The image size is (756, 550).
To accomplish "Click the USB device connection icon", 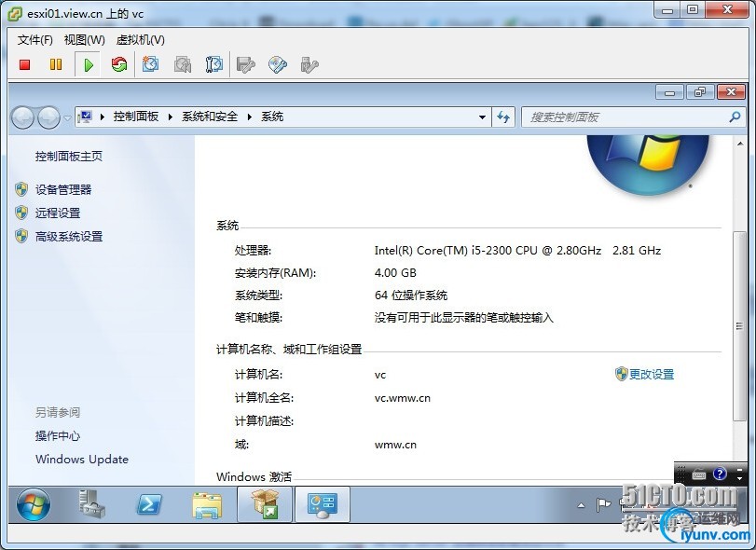I will (x=309, y=64).
